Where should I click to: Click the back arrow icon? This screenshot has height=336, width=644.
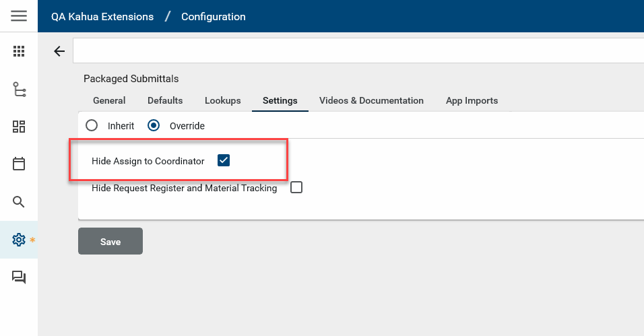click(x=59, y=51)
